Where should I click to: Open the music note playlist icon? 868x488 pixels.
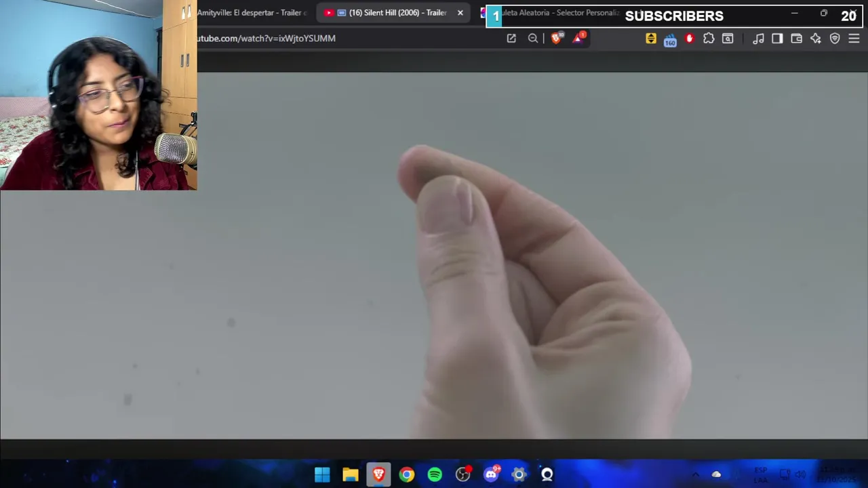pyautogui.click(x=758, y=39)
